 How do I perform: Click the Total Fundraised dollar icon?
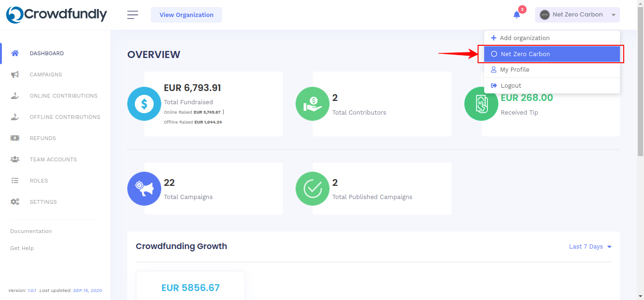pos(144,104)
